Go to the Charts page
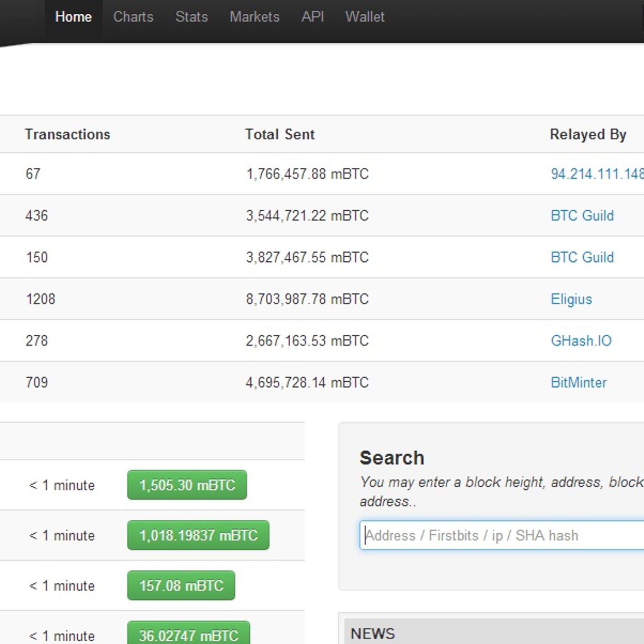Viewport: 644px width, 644px height. [x=133, y=17]
